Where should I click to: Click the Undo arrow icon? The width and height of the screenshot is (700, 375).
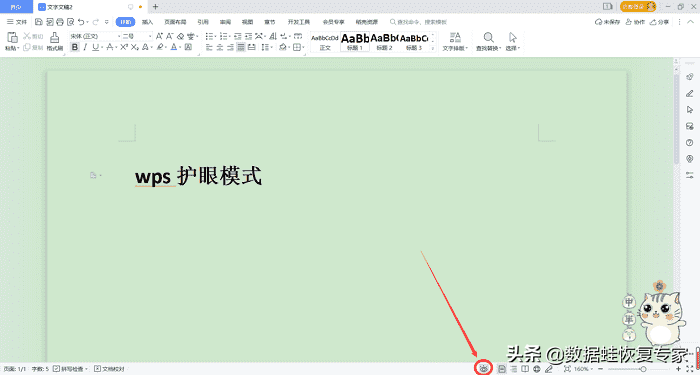(x=81, y=21)
